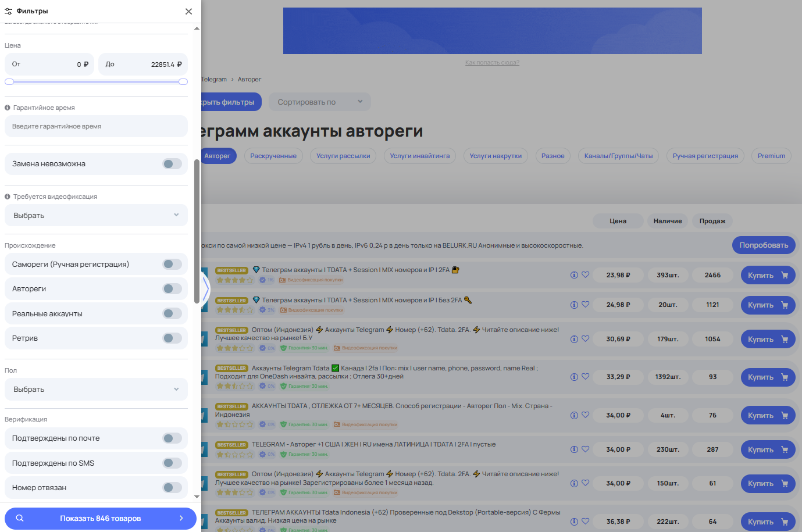Show info for listing with 76 sales
This screenshot has height=532, width=802.
[574, 415]
